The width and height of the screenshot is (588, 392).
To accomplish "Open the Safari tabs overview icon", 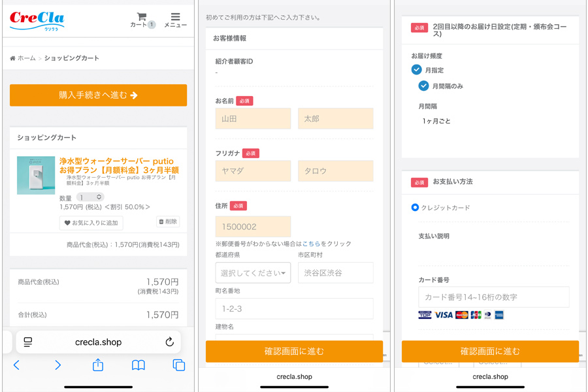I will 178,365.
